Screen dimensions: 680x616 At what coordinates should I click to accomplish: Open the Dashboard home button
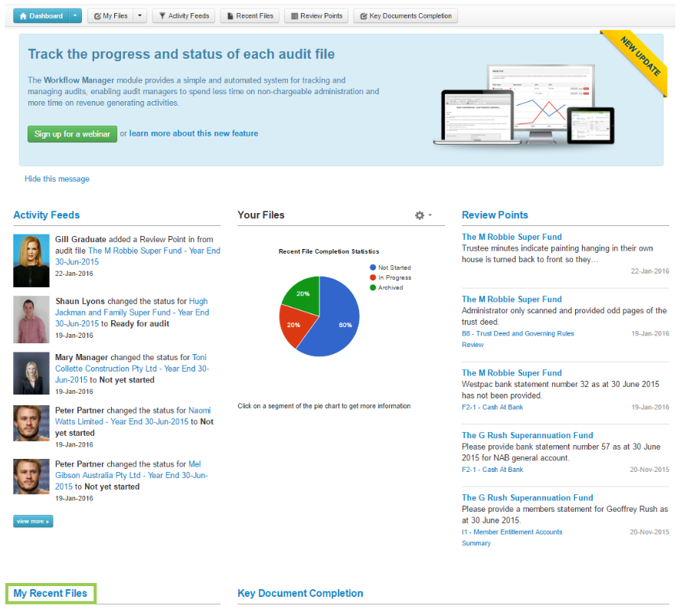point(41,15)
